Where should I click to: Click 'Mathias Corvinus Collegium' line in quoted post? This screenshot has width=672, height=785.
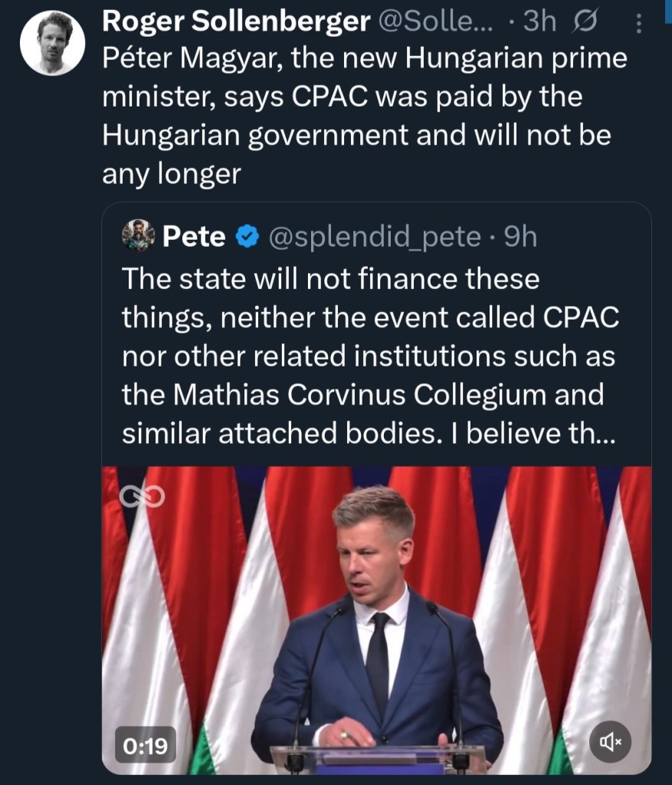362,396
